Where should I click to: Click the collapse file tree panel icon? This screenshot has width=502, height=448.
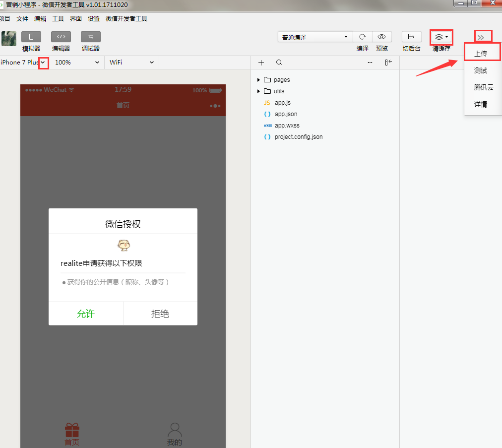(388, 63)
